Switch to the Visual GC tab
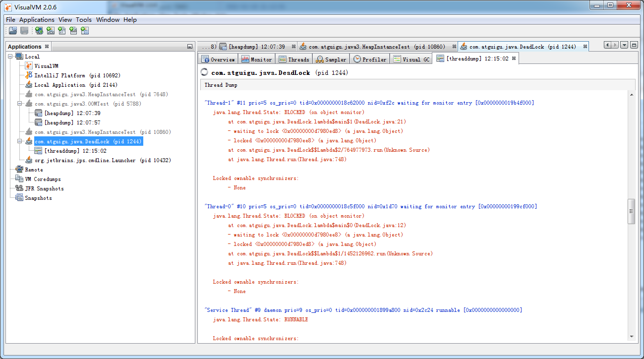This screenshot has width=644, height=359. tap(411, 59)
